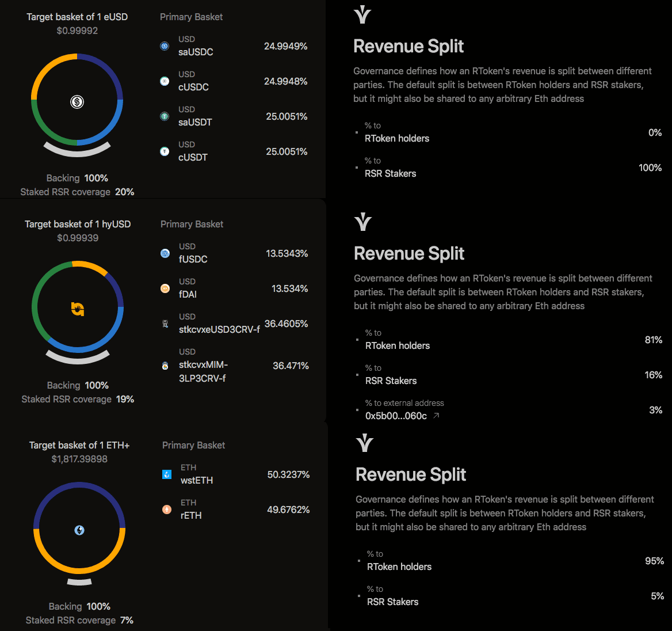The image size is (672, 631).
Task: Click the Reserve logo above hyUSD Revenue Split
Action: click(363, 222)
